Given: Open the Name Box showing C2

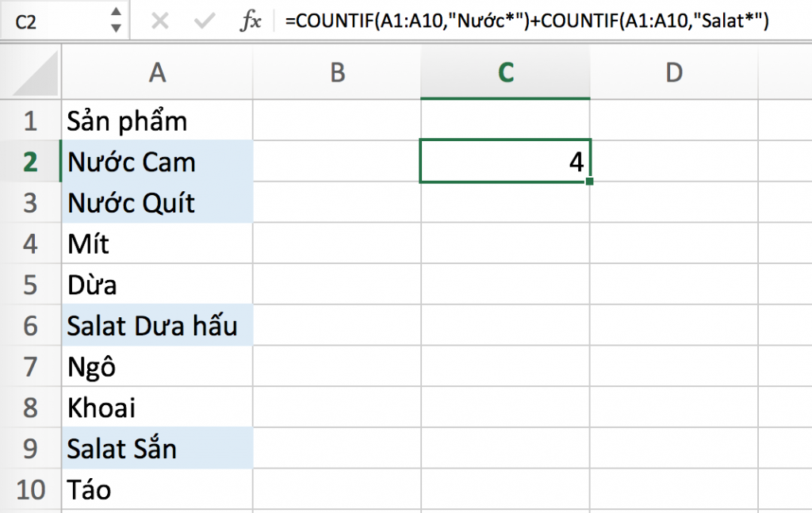Looking at the screenshot, I should 48,21.
